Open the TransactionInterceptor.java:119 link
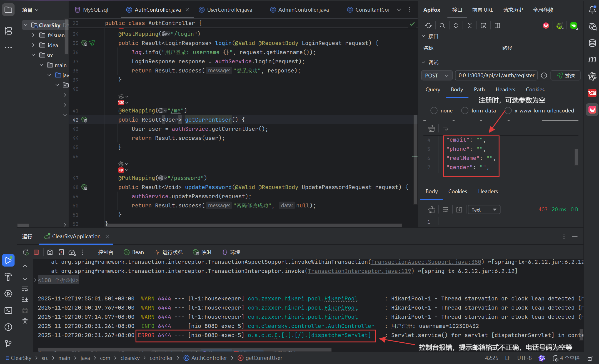The width and height of the screenshot is (599, 364). (359, 271)
